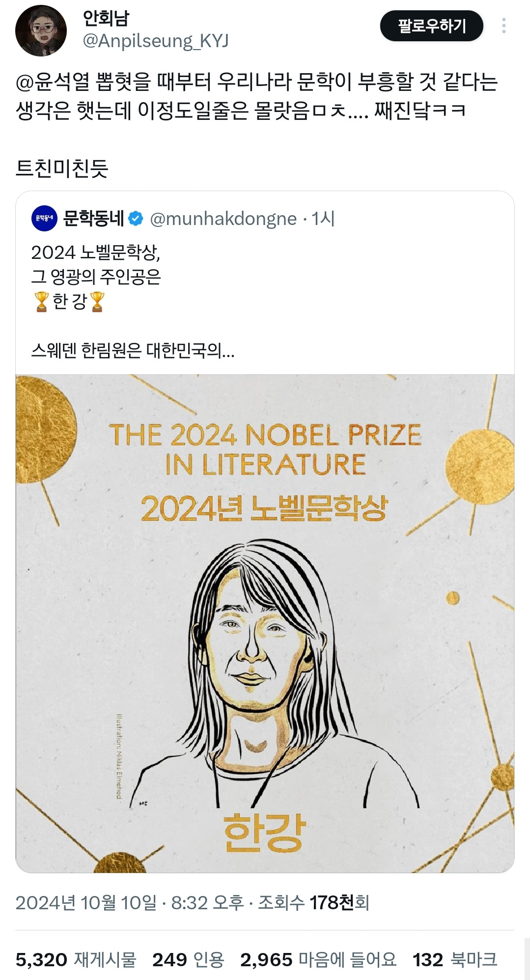Click the 팔로우하기 follow button
The image size is (530, 980).
click(431, 26)
